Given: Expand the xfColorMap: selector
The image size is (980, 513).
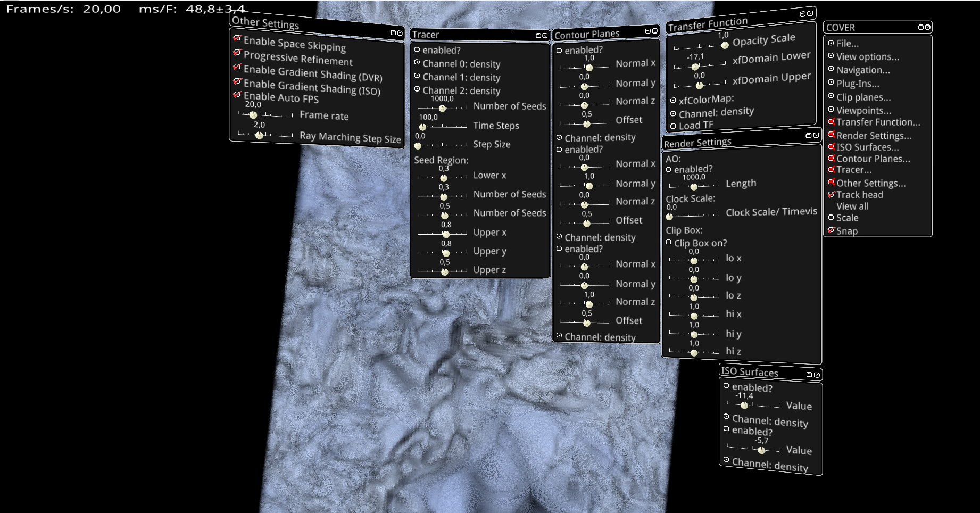Looking at the screenshot, I should (x=706, y=100).
